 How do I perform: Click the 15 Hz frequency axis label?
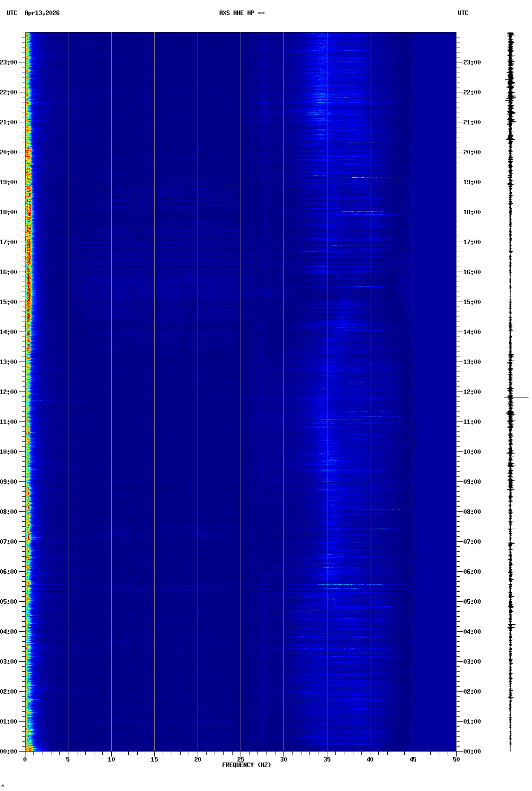pyautogui.click(x=154, y=760)
